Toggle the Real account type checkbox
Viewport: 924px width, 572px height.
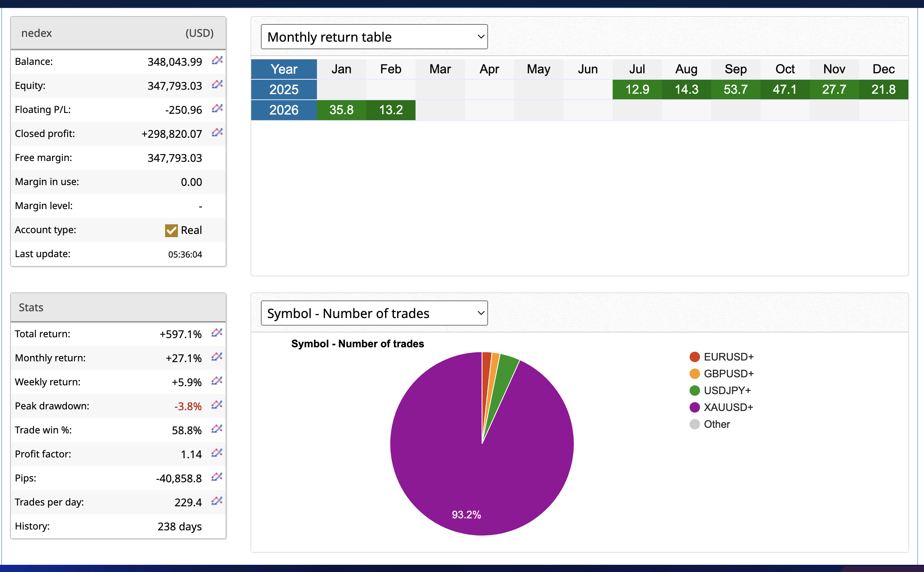click(171, 230)
